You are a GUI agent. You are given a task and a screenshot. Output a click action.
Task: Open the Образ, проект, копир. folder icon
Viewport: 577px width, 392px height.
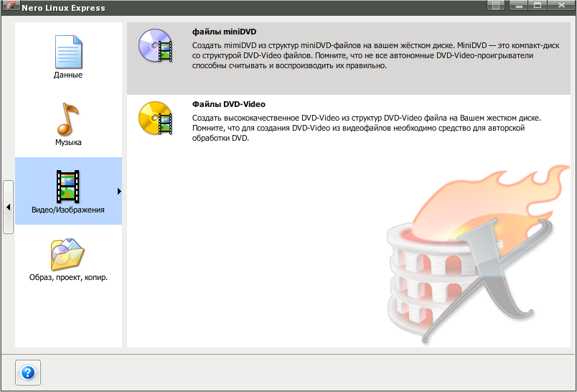[67, 254]
